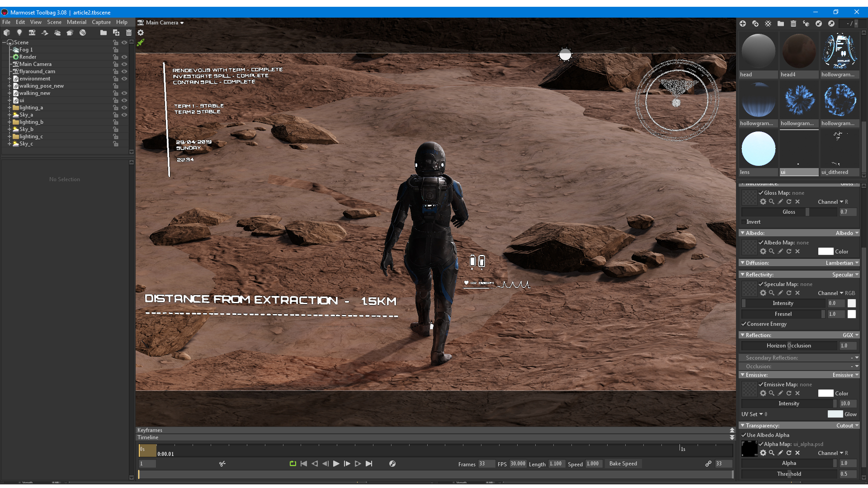Add a new mesh primitive object

point(7,33)
